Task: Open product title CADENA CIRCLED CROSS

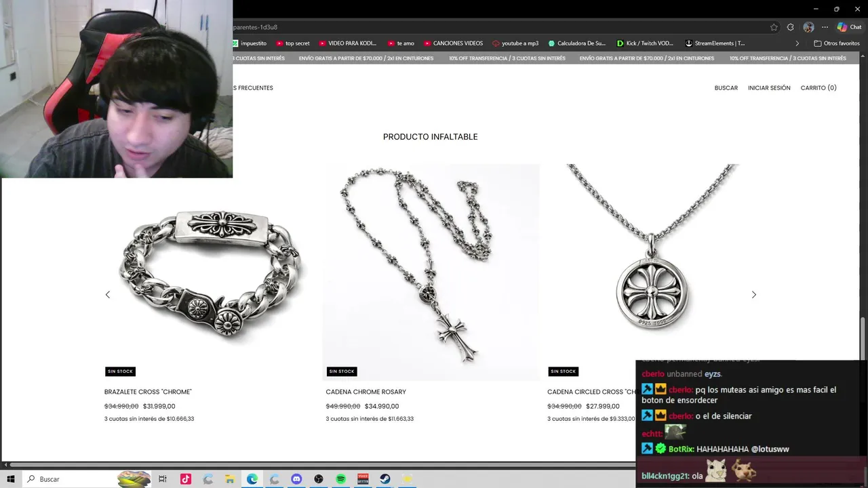Action: [591, 392]
